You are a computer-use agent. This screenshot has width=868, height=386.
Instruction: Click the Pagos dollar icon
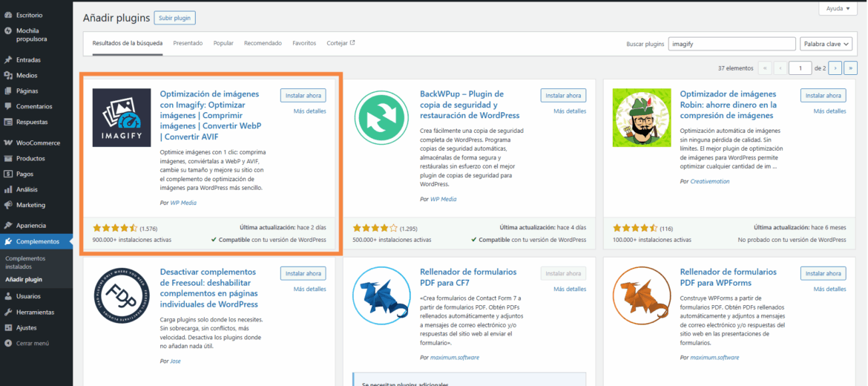click(7, 174)
